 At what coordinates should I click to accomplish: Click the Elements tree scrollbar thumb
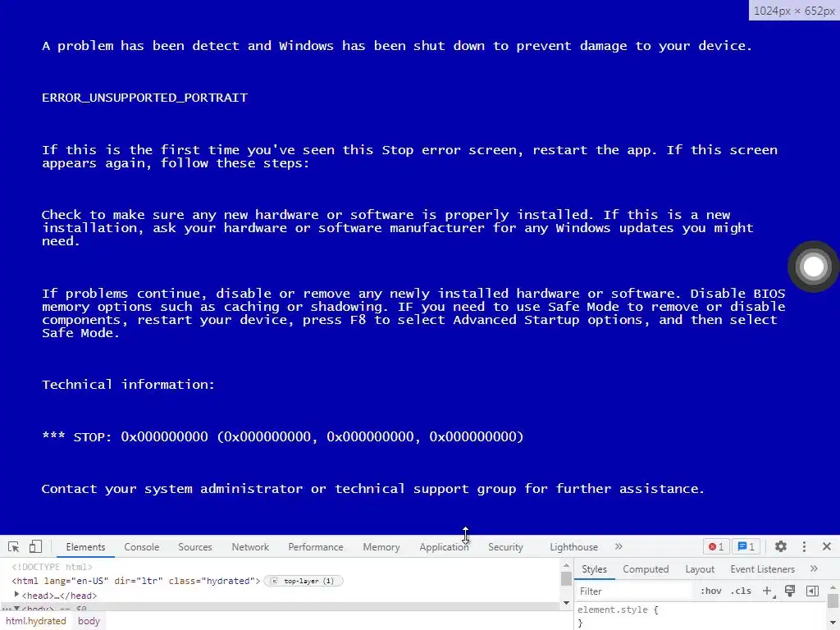[x=566, y=578]
